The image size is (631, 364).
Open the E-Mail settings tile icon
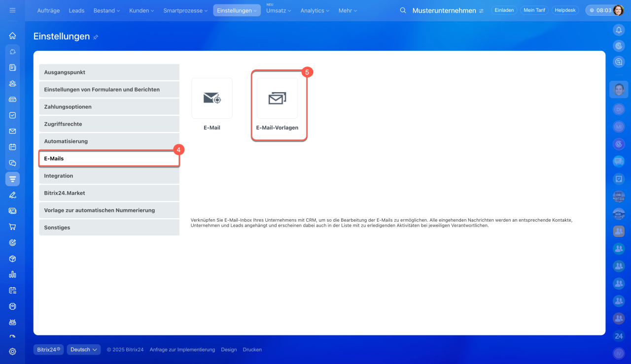click(212, 98)
